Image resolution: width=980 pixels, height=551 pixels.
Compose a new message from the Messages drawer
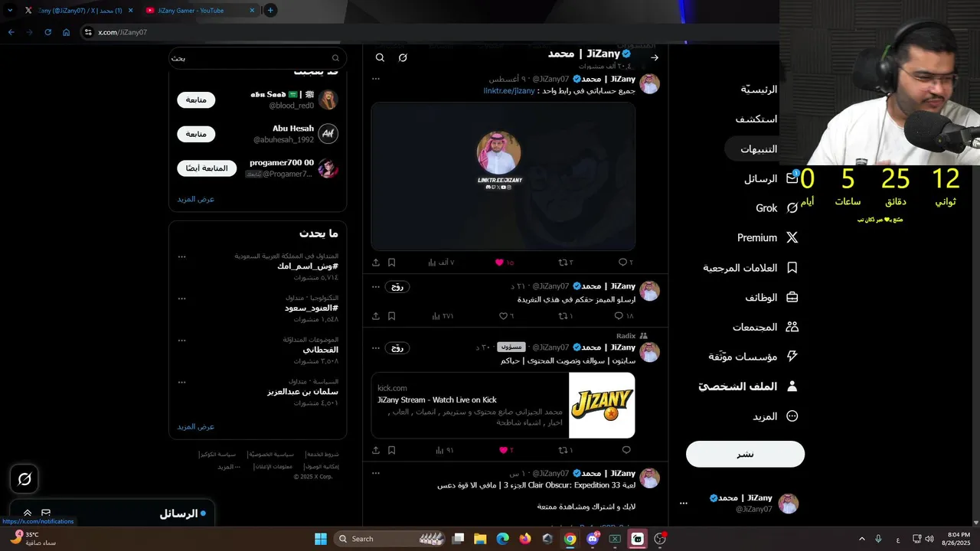tap(46, 513)
